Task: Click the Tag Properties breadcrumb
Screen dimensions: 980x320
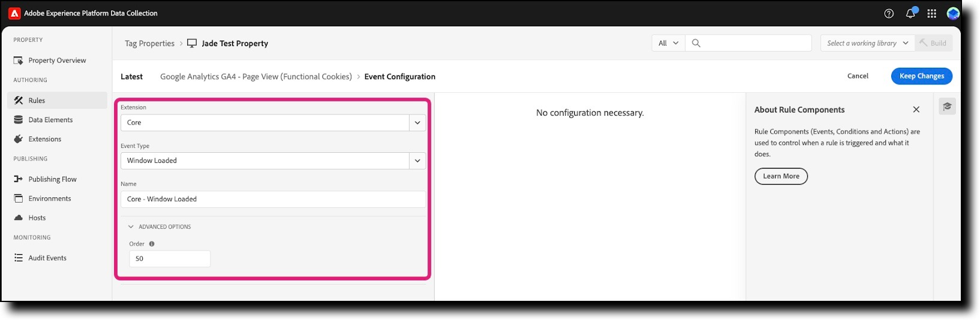Action: 149,44
